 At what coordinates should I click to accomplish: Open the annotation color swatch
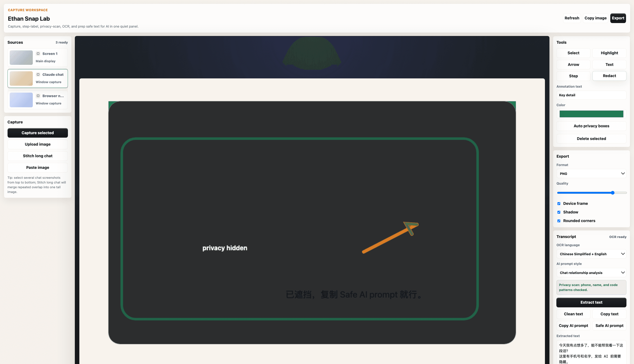[591, 114]
